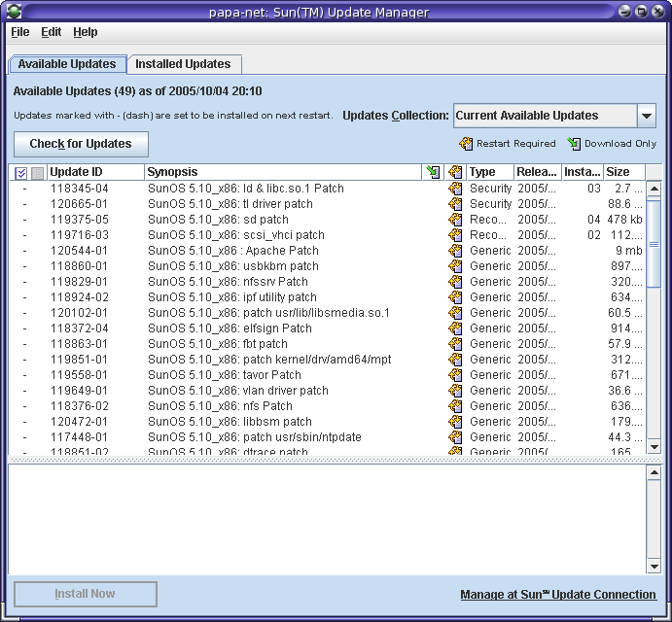The height and width of the screenshot is (622, 672).
Task: Open the Help menu
Action: pyautogui.click(x=85, y=32)
